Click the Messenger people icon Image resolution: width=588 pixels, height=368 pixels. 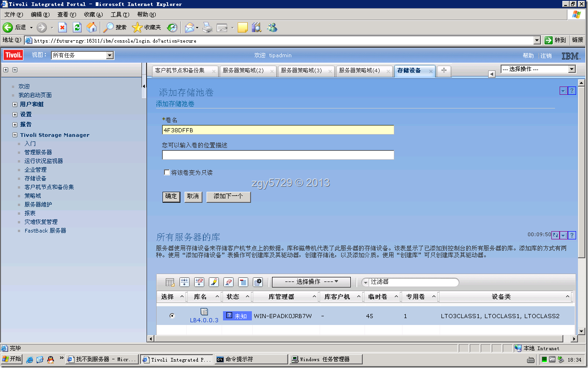(272, 27)
